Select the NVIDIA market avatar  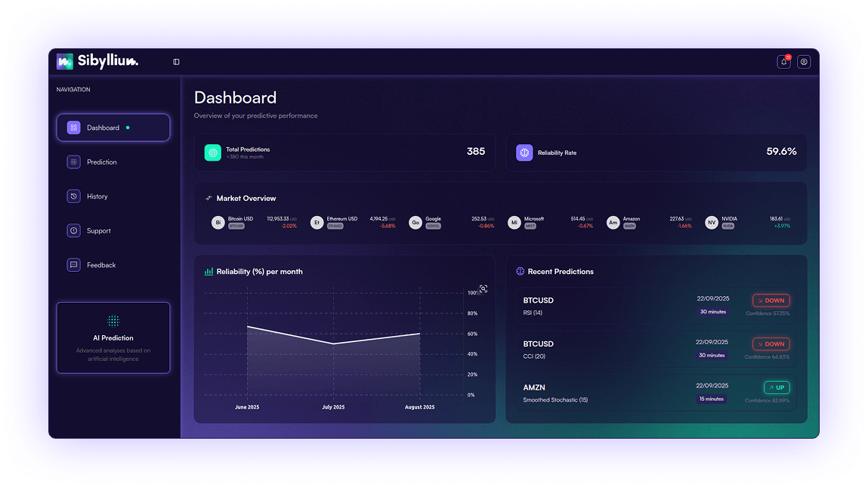[x=712, y=223]
